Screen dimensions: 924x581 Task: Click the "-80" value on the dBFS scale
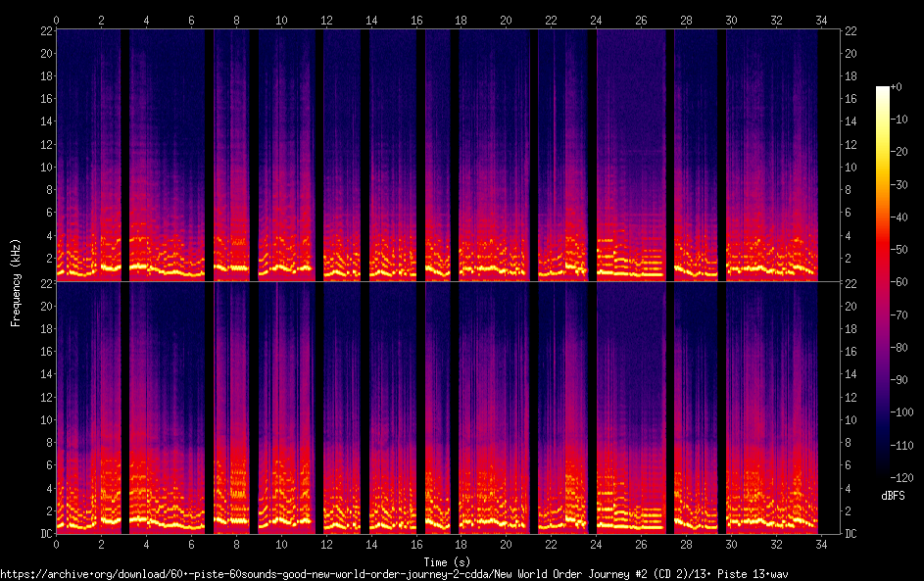(899, 348)
